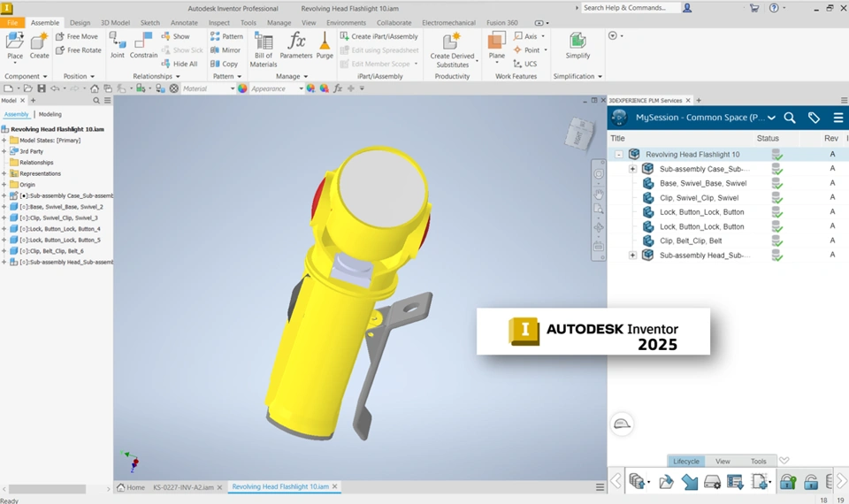Switch to KS-0227-INV-A2.iam document tab
Viewport: 849px width, 504px height.
click(x=183, y=487)
